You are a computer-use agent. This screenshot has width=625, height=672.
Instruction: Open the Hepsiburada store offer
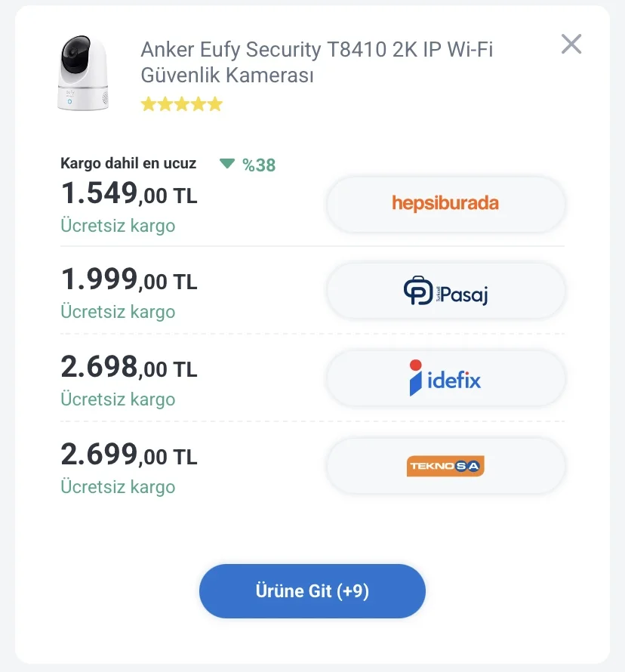[445, 204]
